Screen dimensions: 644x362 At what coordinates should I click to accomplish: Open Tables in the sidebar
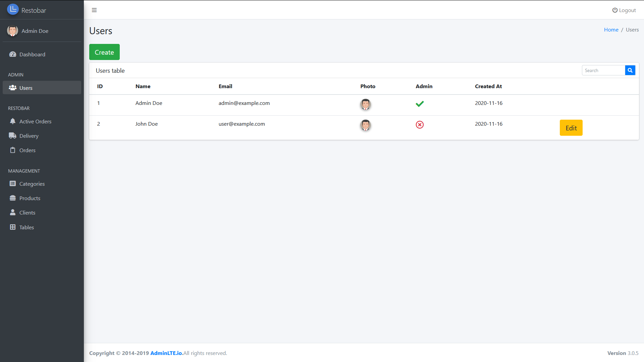click(x=26, y=227)
